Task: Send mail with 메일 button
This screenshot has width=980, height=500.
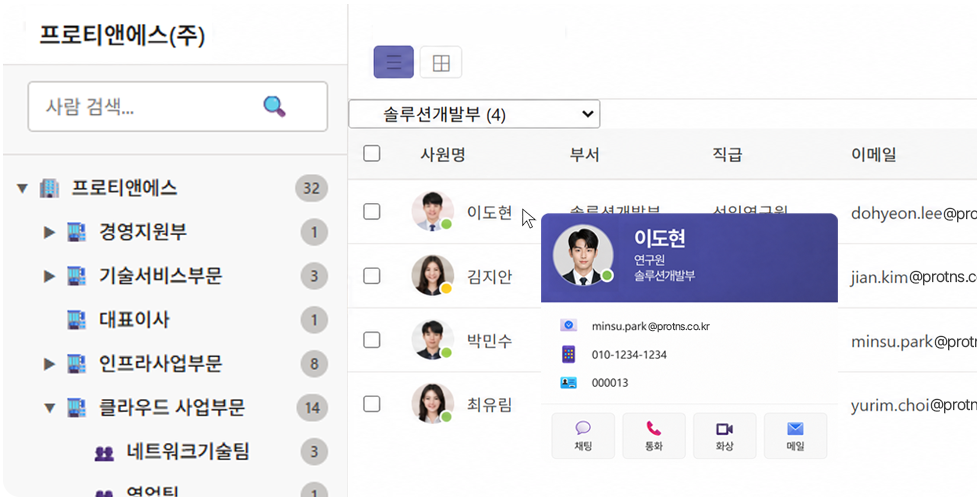Action: 795,436
